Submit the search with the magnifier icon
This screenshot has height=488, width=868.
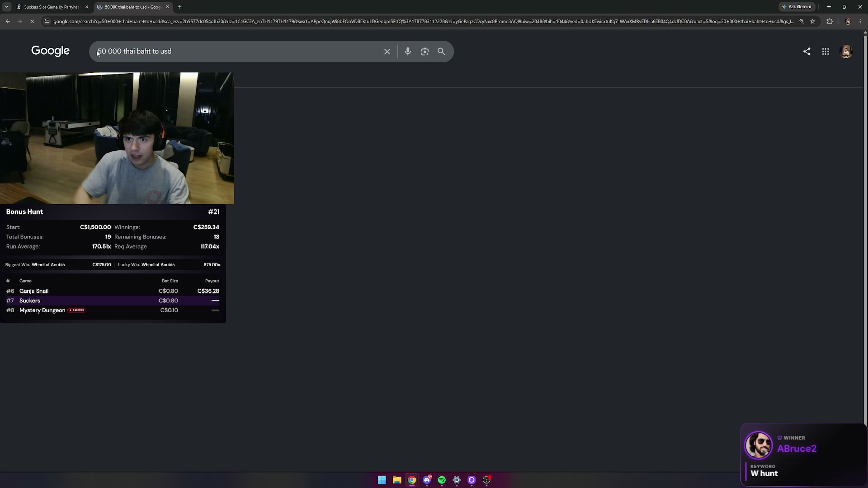click(441, 52)
